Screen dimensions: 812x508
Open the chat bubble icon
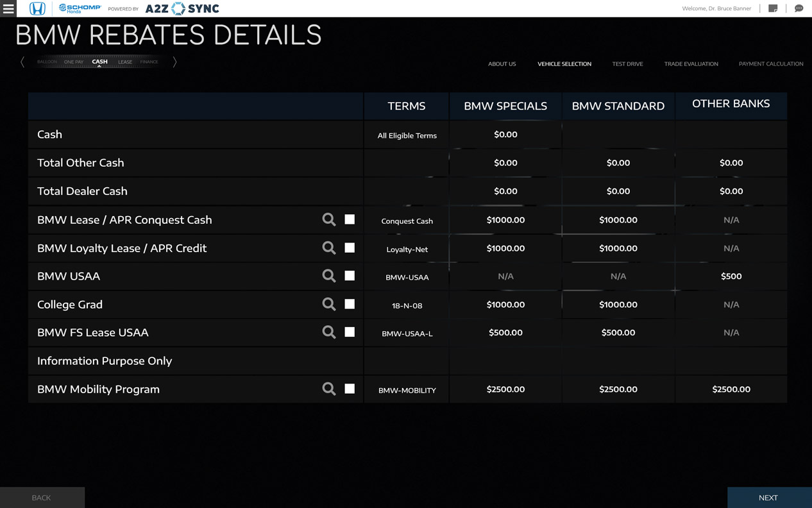pyautogui.click(x=799, y=8)
